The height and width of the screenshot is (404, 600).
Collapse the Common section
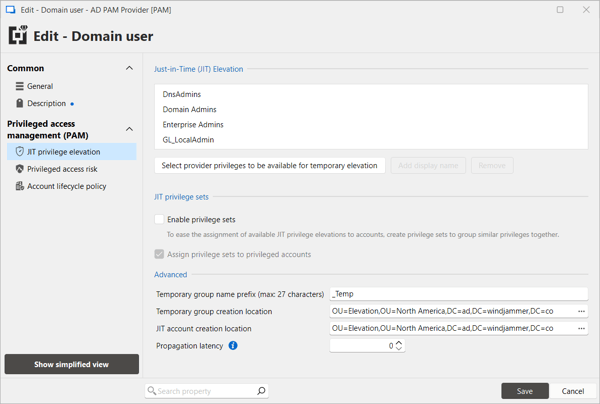click(x=130, y=68)
